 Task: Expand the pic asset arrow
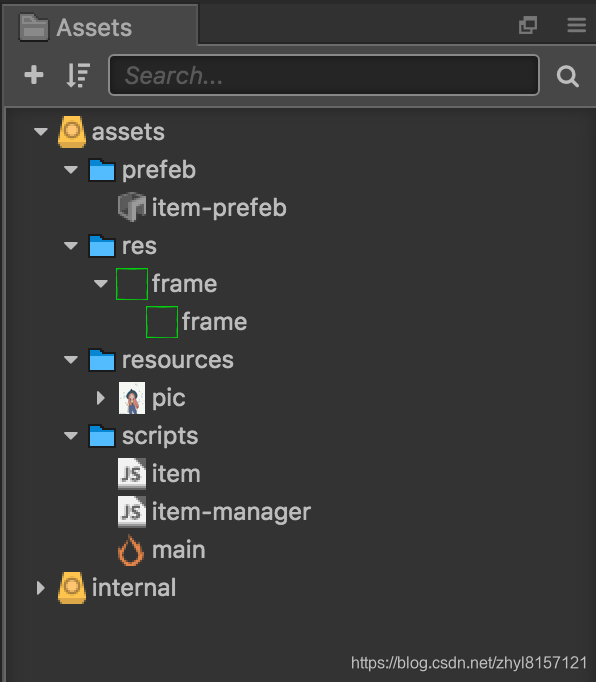(x=101, y=398)
